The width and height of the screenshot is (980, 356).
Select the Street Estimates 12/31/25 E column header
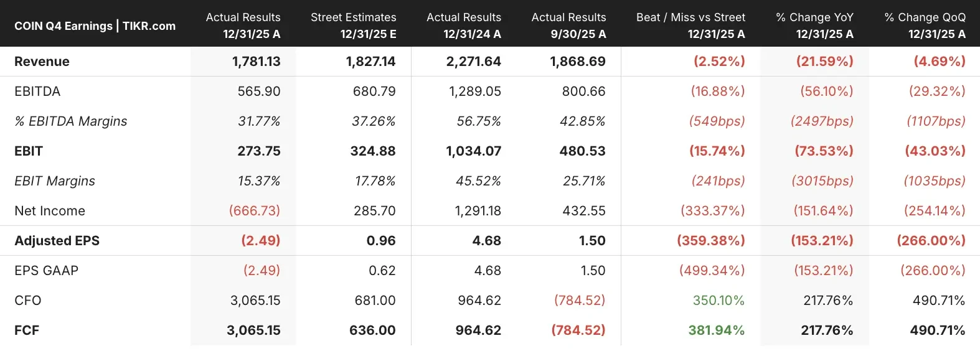coord(354,26)
